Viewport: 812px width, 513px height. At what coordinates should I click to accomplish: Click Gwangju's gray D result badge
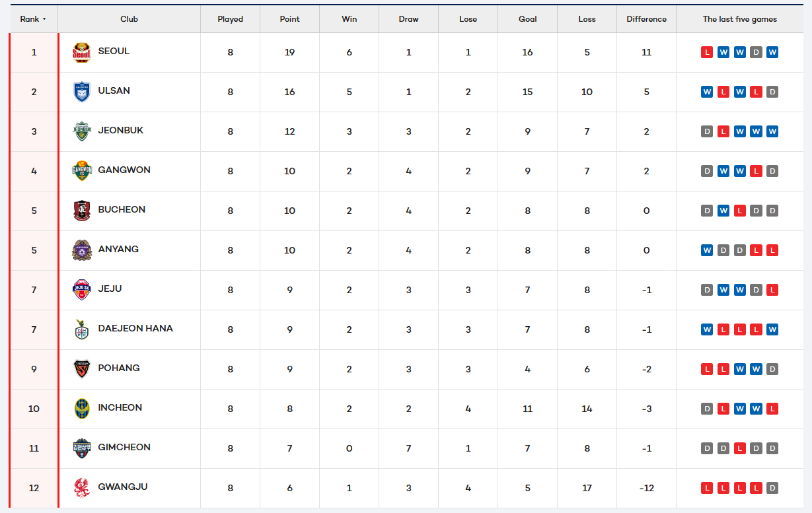[x=772, y=488]
